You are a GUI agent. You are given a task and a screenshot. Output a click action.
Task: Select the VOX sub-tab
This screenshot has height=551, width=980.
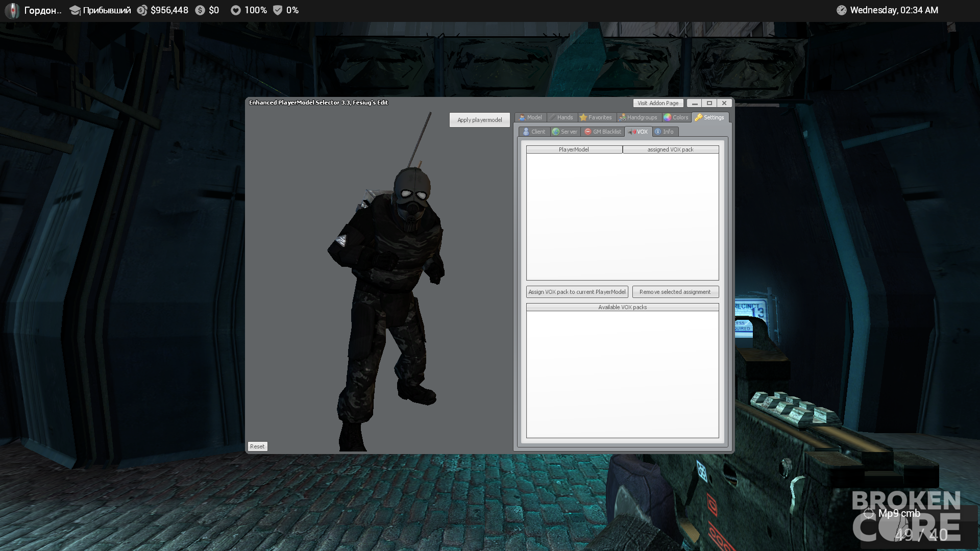coord(638,132)
